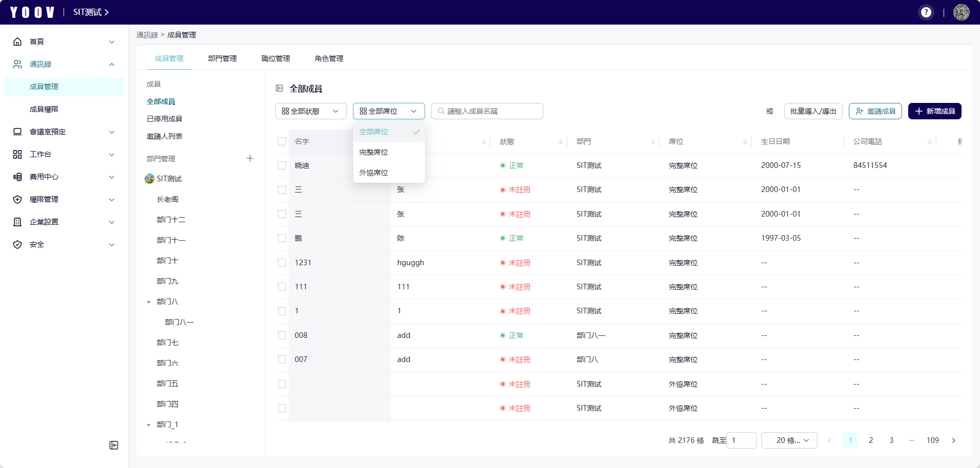Check the box for member 008
This screenshot has height=468, width=980.
tap(282, 335)
